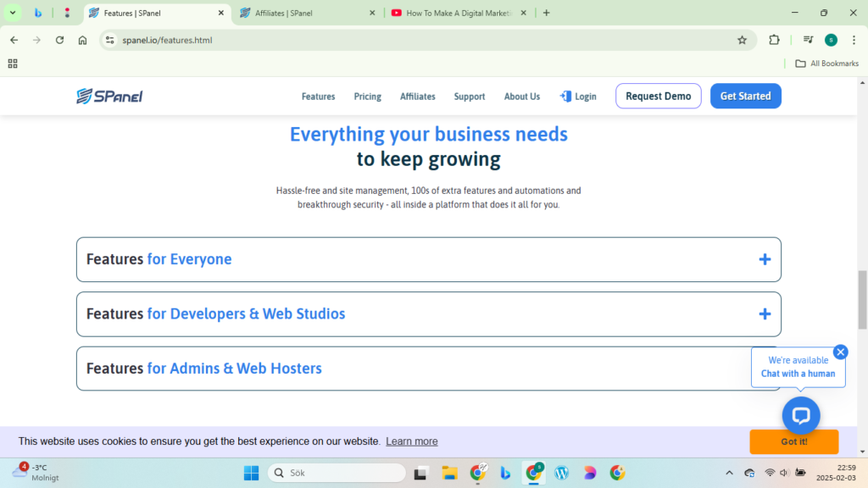Open the tab search dropdown

pos(12,13)
